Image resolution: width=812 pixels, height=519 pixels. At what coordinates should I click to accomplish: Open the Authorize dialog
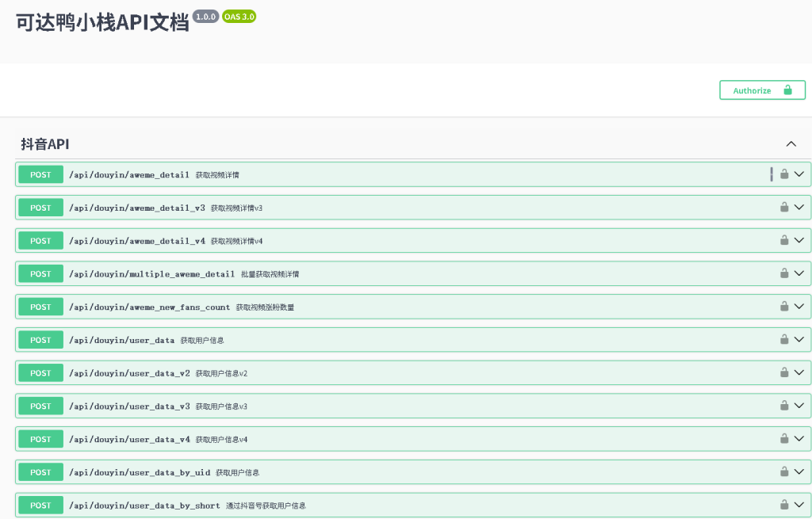pyautogui.click(x=762, y=90)
